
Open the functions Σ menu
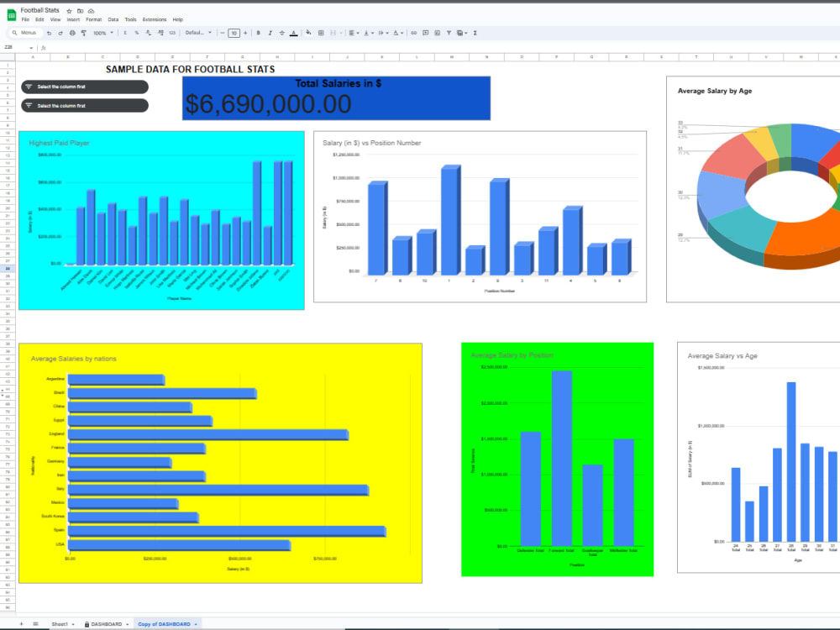475,33
